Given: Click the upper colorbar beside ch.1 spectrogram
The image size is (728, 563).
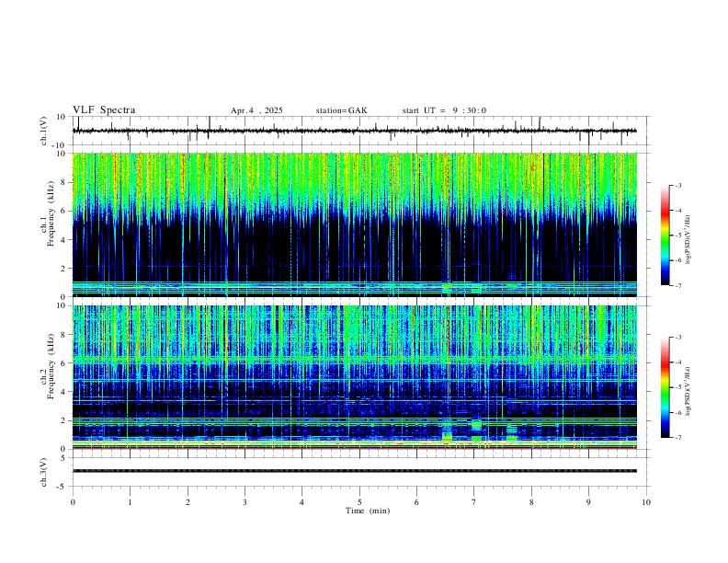Looking at the screenshot, I should tap(665, 236).
